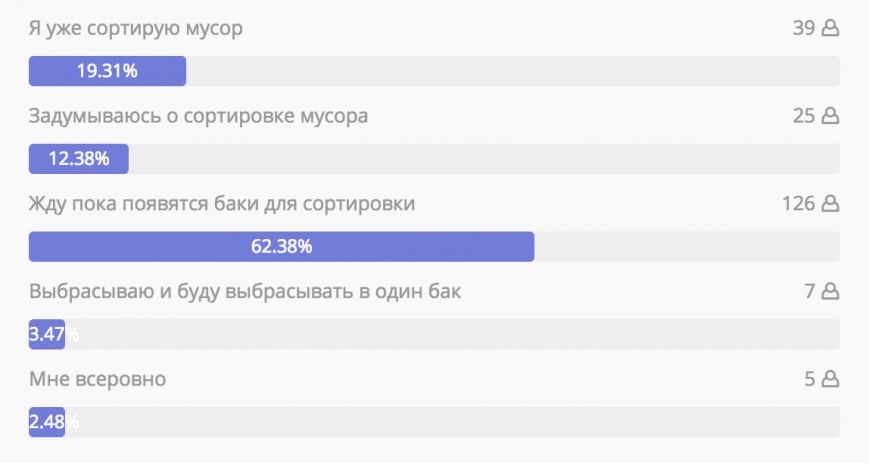Click the vote count 126
Viewport: 869px width, 463px height.
tap(798, 203)
